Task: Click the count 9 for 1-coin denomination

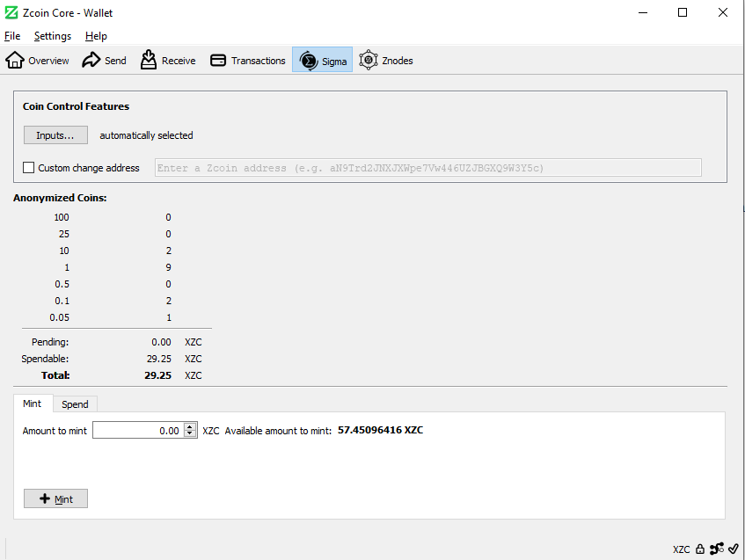Action: coord(168,267)
